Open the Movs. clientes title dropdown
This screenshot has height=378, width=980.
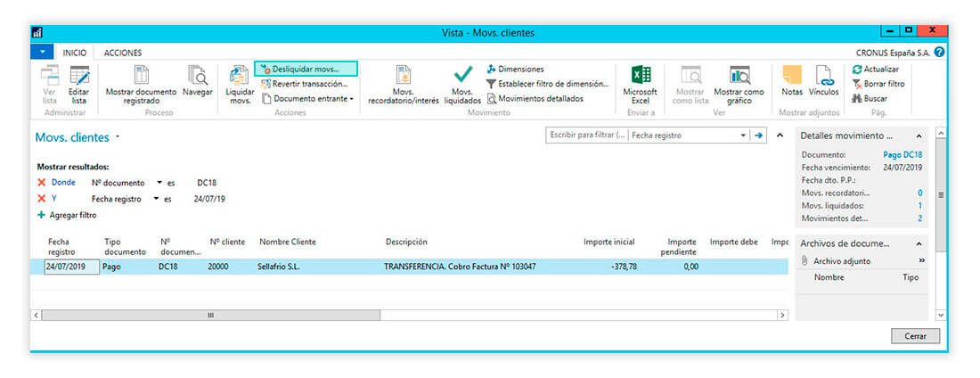coord(117,138)
